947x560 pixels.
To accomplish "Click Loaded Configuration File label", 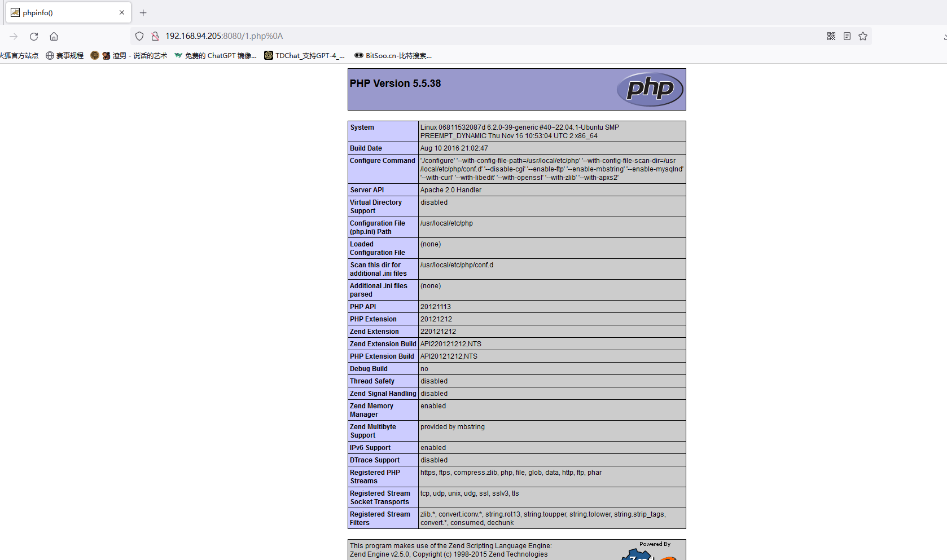I will click(378, 248).
